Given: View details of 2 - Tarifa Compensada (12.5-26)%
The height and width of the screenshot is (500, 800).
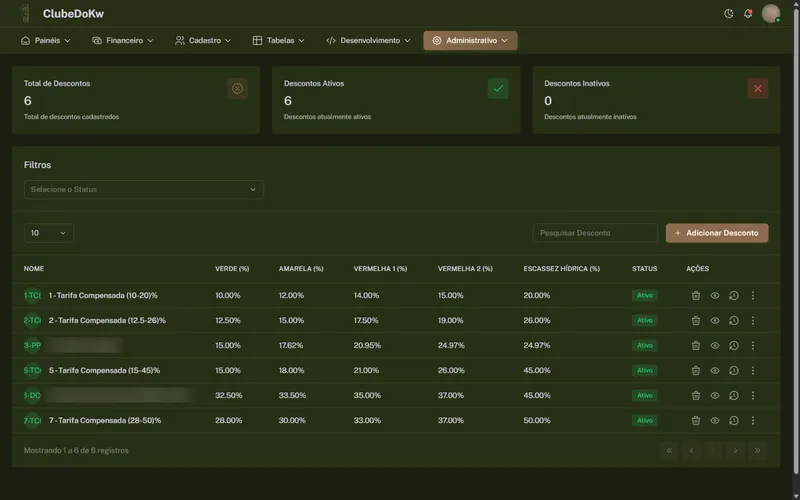Looking at the screenshot, I should pos(715,320).
